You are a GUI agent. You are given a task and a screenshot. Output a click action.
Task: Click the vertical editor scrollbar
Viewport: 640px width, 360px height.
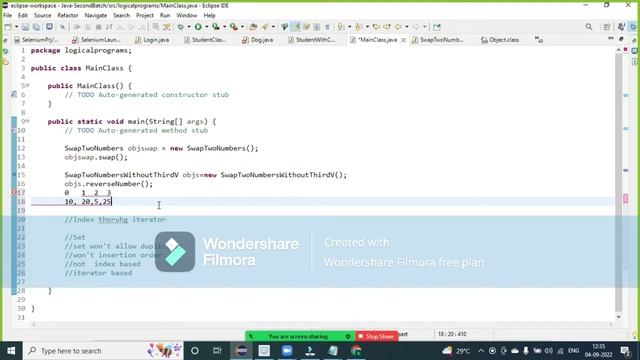coord(619,183)
